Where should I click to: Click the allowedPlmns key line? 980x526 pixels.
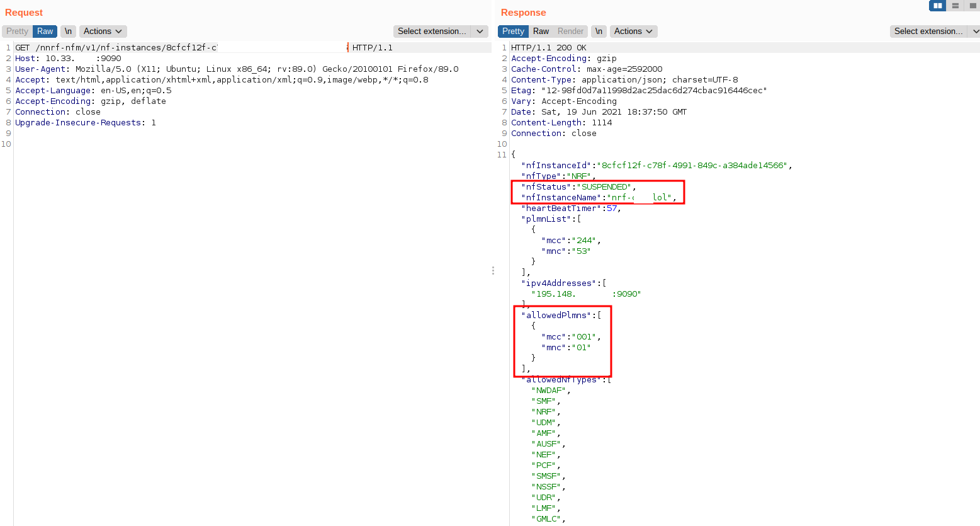(561, 316)
